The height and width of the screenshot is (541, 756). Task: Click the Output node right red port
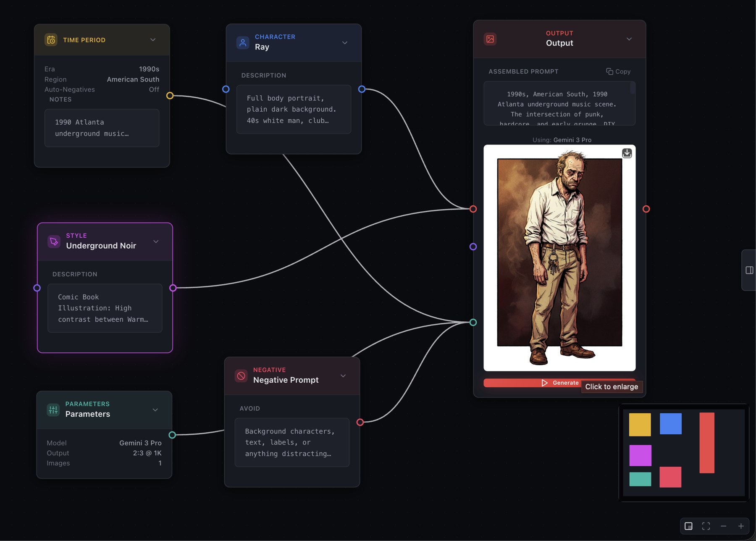[x=646, y=209]
